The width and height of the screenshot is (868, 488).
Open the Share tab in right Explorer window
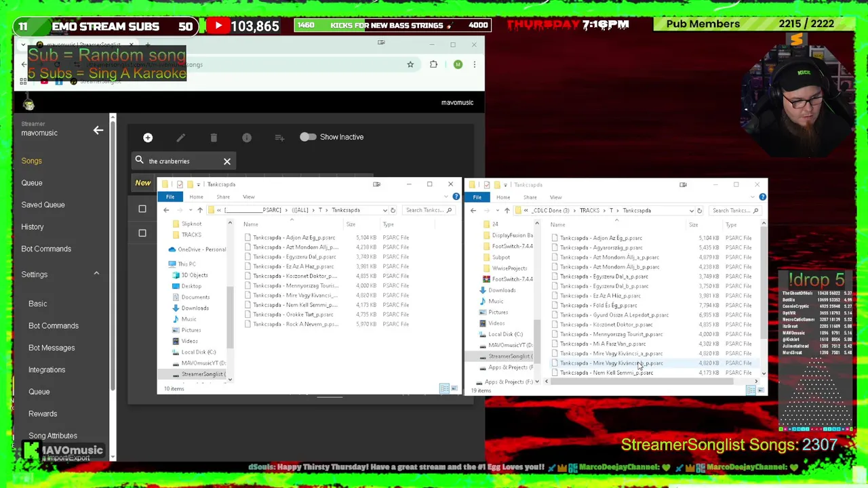pos(530,197)
